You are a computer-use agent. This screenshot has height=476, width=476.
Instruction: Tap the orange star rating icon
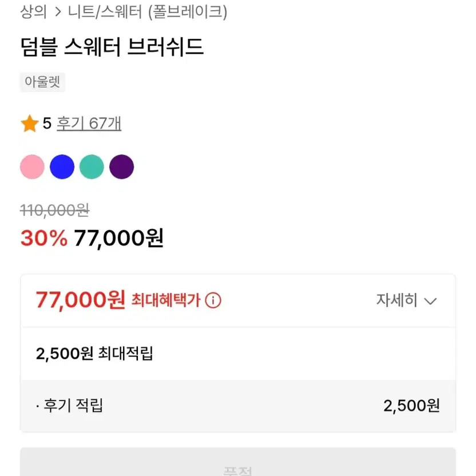[29, 124]
